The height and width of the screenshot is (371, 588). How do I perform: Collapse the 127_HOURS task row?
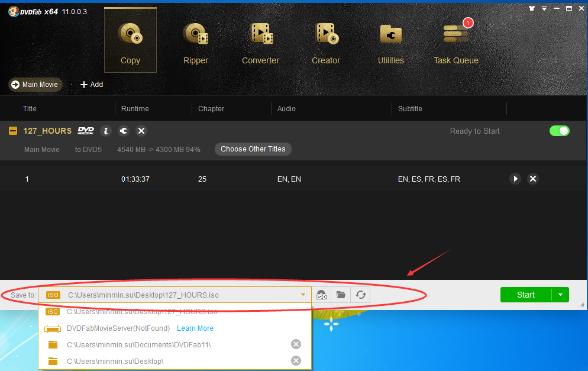click(13, 131)
